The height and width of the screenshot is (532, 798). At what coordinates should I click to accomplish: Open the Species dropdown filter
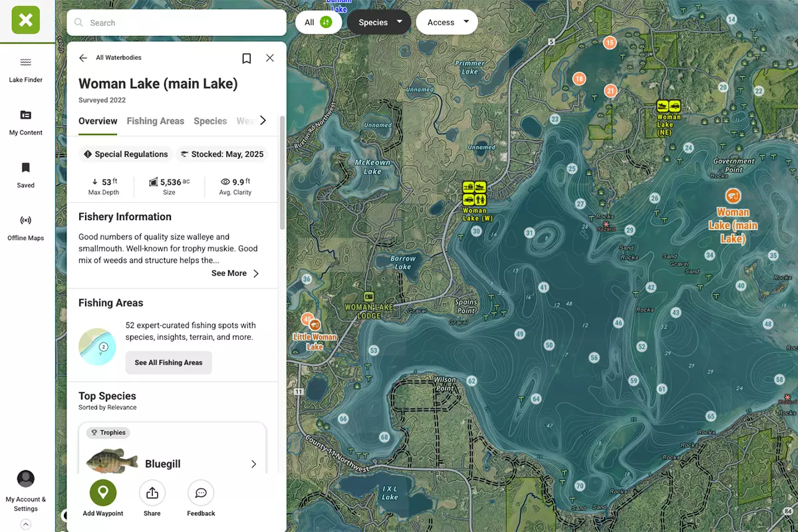pyautogui.click(x=380, y=23)
